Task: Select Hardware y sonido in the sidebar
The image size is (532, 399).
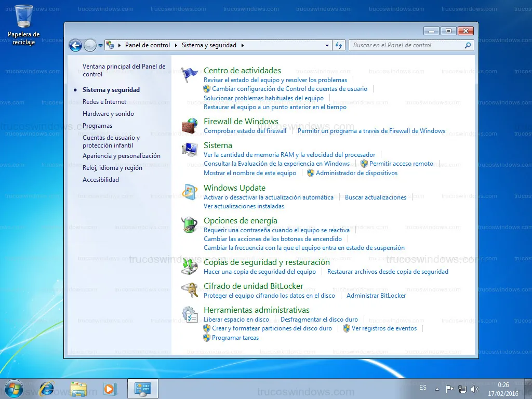Action: coord(108,114)
